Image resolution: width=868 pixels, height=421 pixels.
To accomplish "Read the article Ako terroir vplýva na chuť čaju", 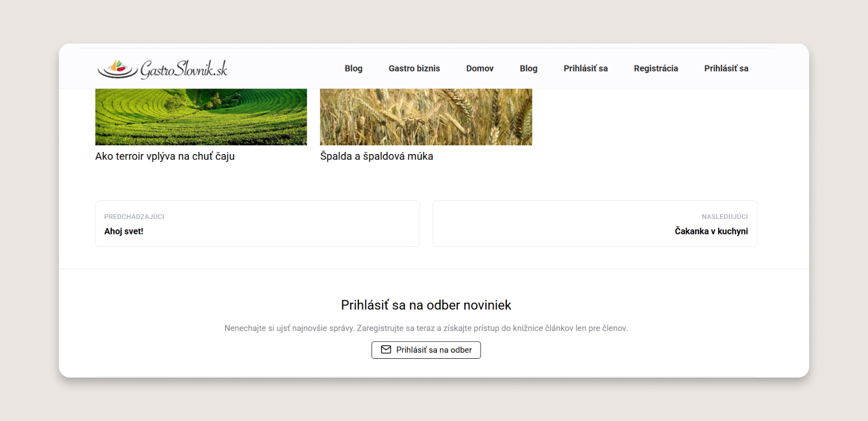I will click(165, 156).
